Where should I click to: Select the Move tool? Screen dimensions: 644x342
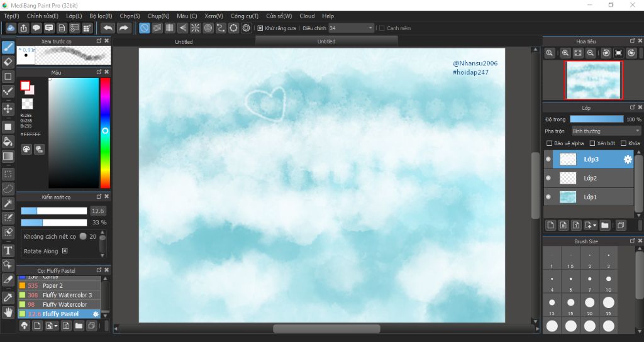coord(8,109)
